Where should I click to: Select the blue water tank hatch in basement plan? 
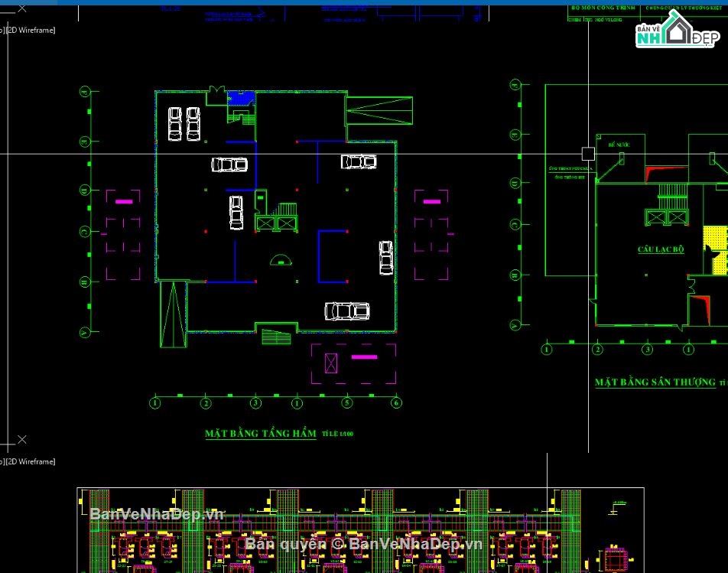pyautogui.click(x=243, y=98)
